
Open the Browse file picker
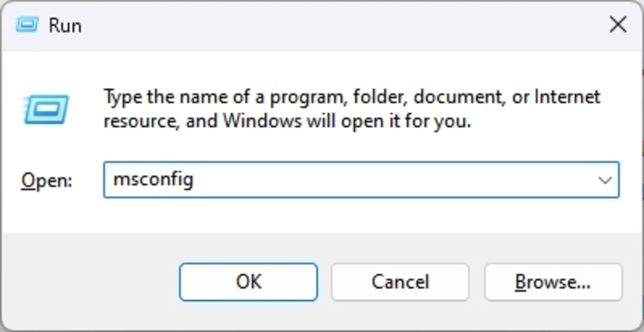click(x=553, y=281)
